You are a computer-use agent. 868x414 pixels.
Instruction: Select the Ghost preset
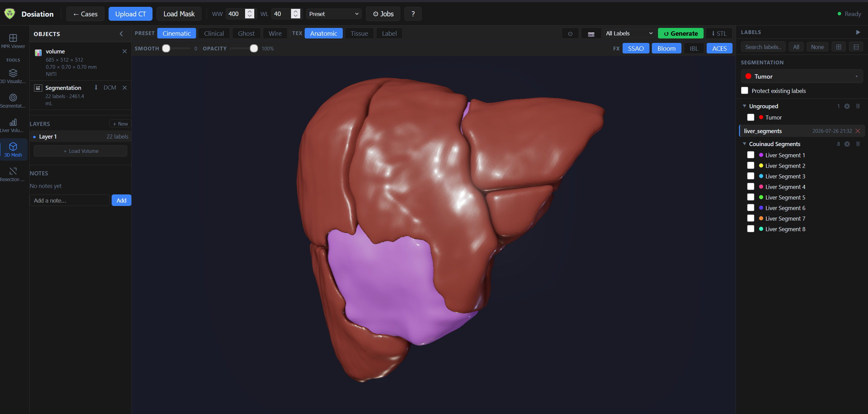pos(246,33)
